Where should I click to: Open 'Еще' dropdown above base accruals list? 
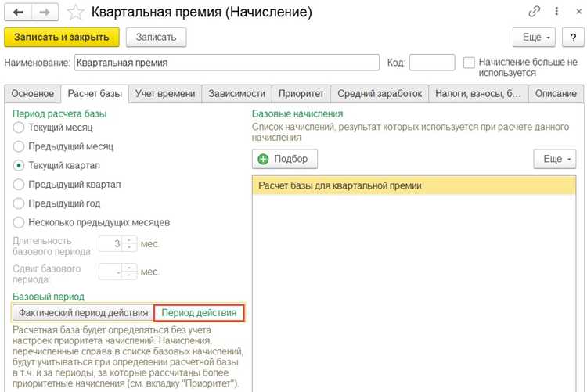(x=554, y=159)
